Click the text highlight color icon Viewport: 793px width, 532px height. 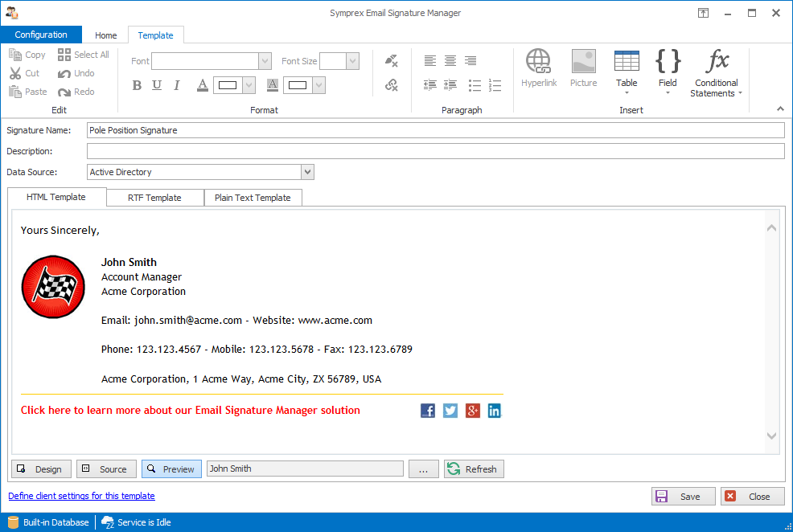pyautogui.click(x=273, y=85)
